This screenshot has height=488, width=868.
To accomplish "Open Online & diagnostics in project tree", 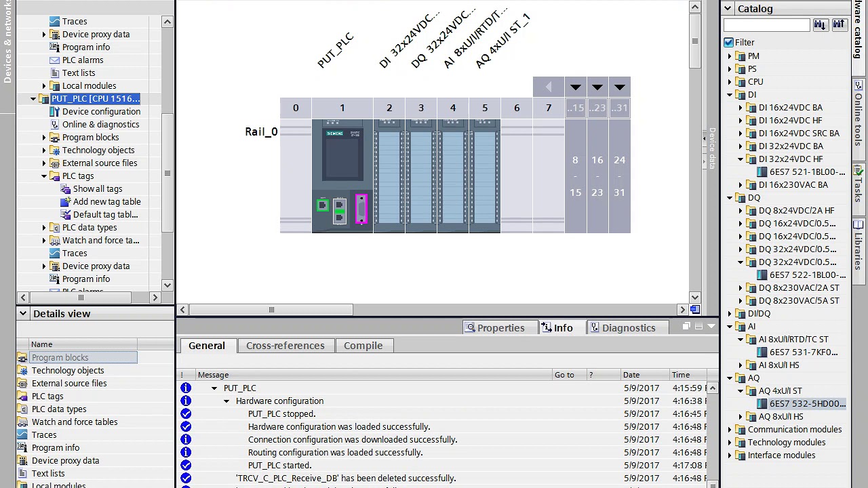I will pyautogui.click(x=100, y=124).
